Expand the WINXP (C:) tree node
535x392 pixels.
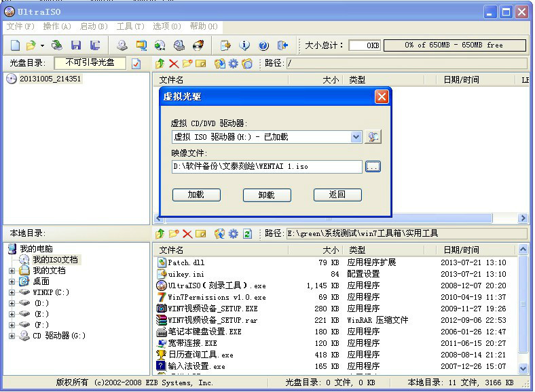coord(12,293)
